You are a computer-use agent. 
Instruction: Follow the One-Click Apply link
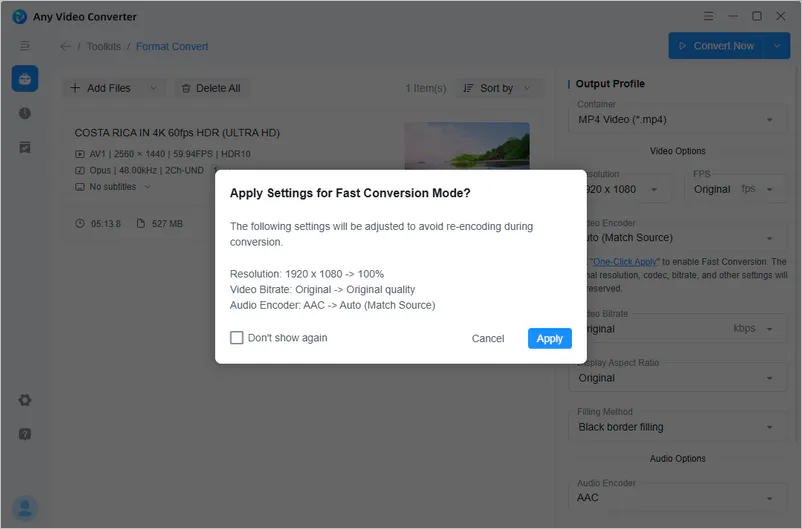pos(625,261)
